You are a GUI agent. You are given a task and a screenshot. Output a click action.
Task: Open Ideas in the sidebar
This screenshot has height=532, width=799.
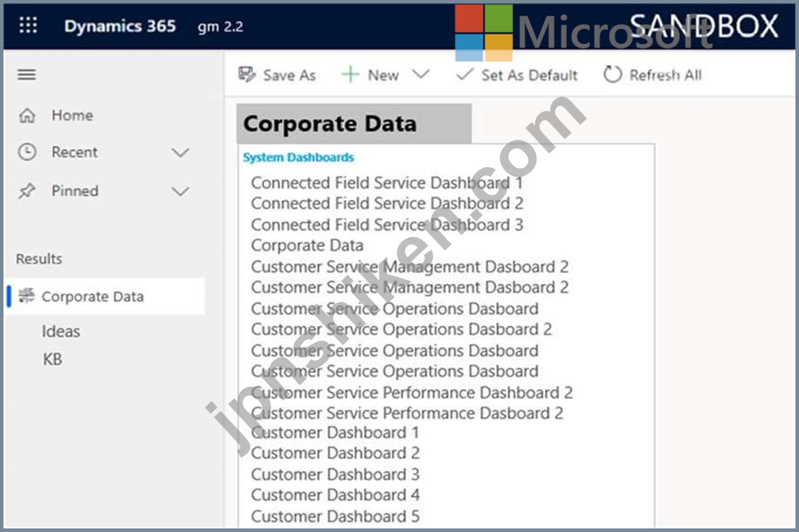point(60,331)
